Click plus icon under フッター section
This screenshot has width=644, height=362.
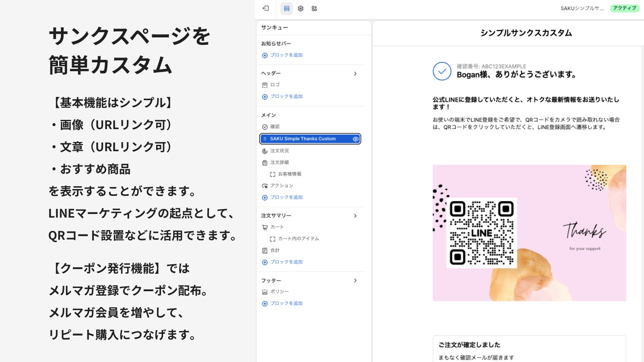[265, 304]
